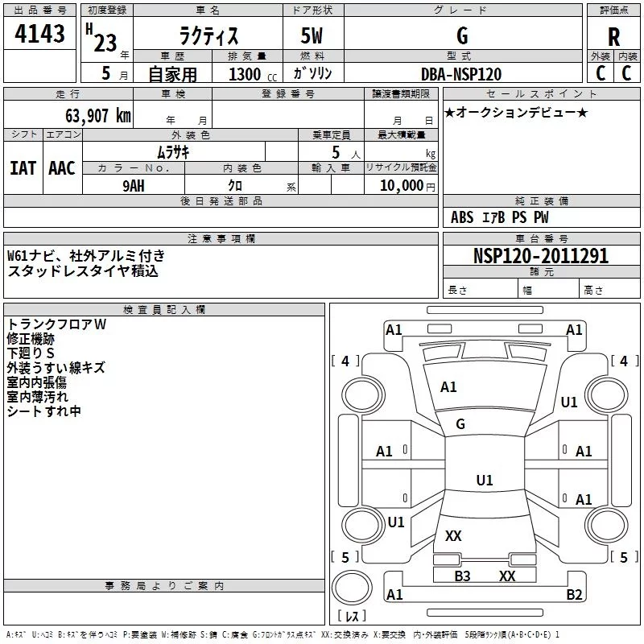Click the model code DBA-NSP120
The width and height of the screenshot is (644, 644).
point(461,74)
